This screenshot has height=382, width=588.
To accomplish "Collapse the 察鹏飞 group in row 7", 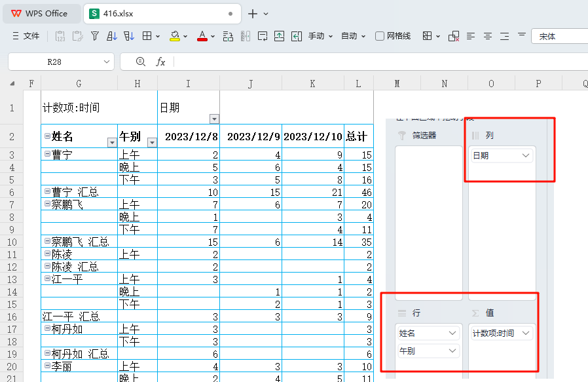I will 47,203.
